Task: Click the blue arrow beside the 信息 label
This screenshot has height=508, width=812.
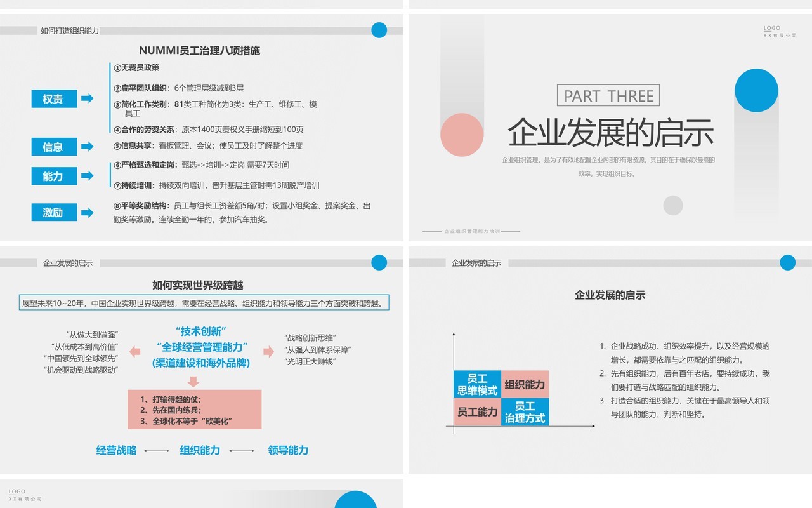Action: tap(88, 147)
